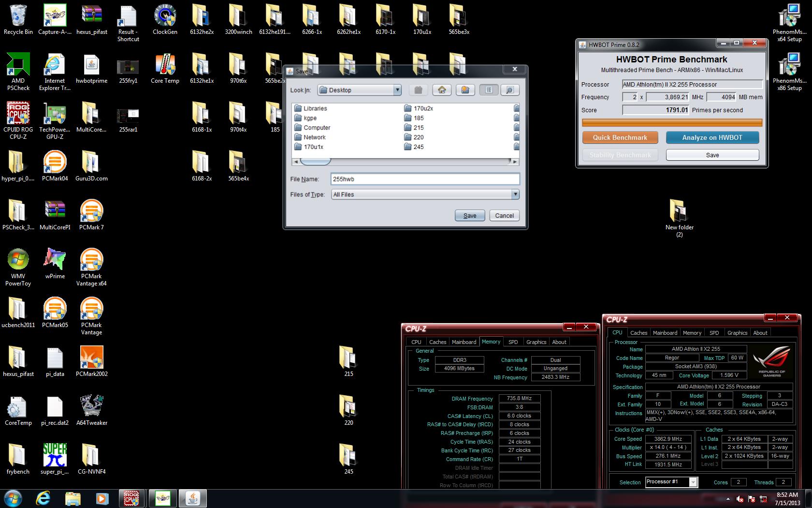Click the muted volume tray icon
Image resolution: width=812 pixels, height=508 pixels.
[740, 499]
